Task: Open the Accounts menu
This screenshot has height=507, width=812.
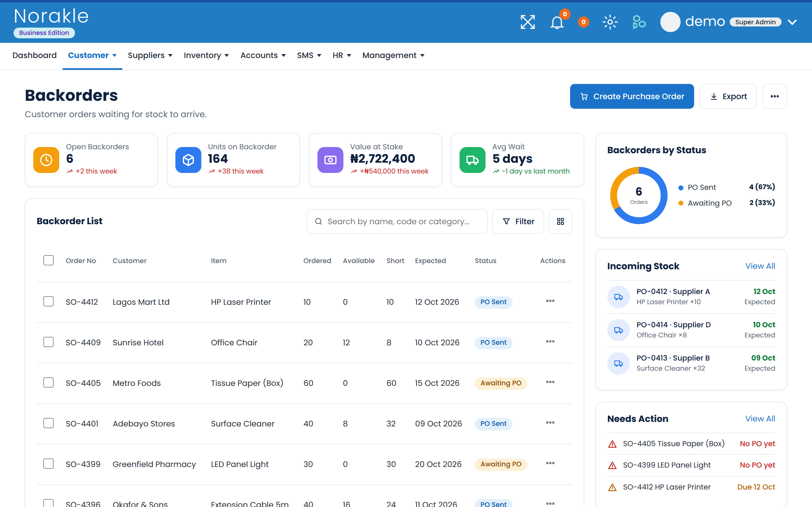Action: pyautogui.click(x=263, y=55)
